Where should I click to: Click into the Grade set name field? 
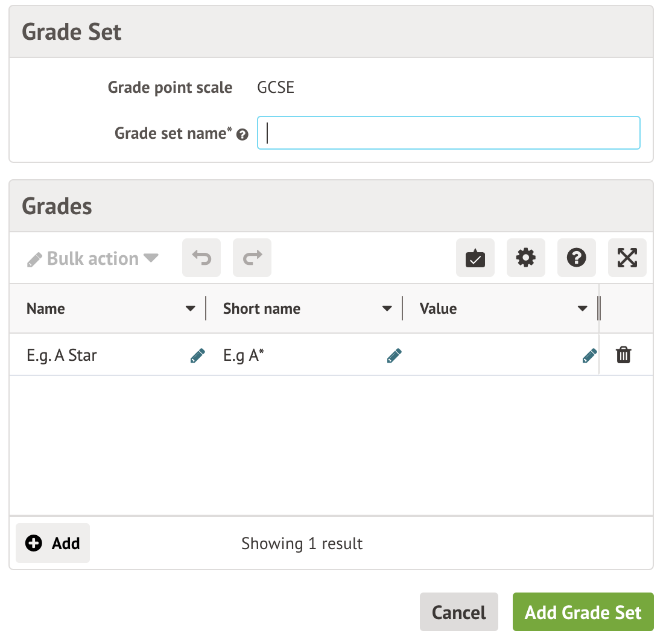click(449, 133)
